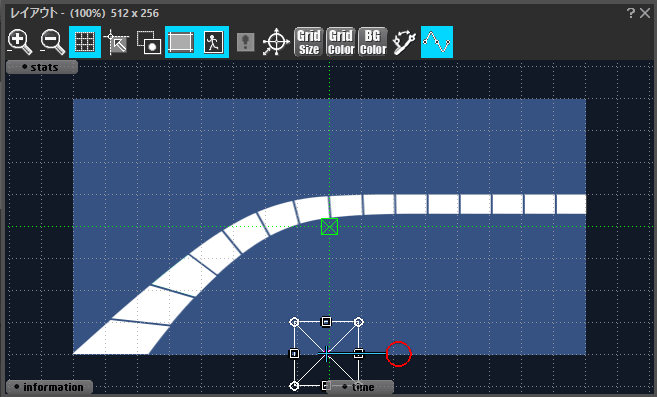Open the BG Color setting

coord(373,42)
